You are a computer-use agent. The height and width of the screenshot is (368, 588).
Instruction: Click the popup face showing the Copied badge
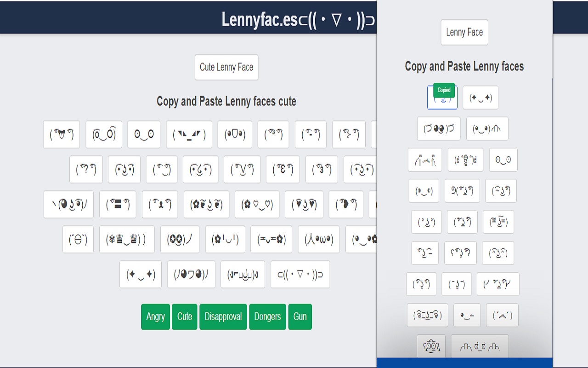pos(442,98)
